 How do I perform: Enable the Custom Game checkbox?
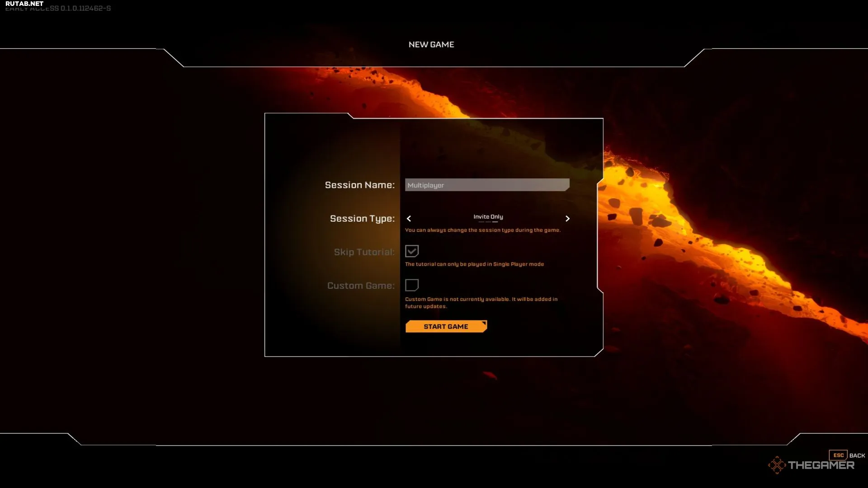(x=411, y=285)
